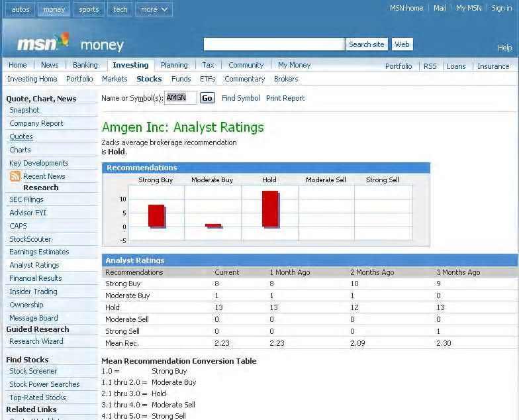
Task: Focus the MSN search text box
Action: (x=274, y=44)
